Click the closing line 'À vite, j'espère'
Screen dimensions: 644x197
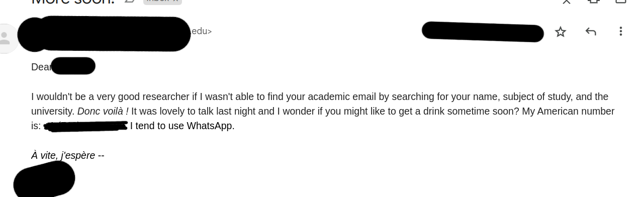pyautogui.click(x=63, y=155)
